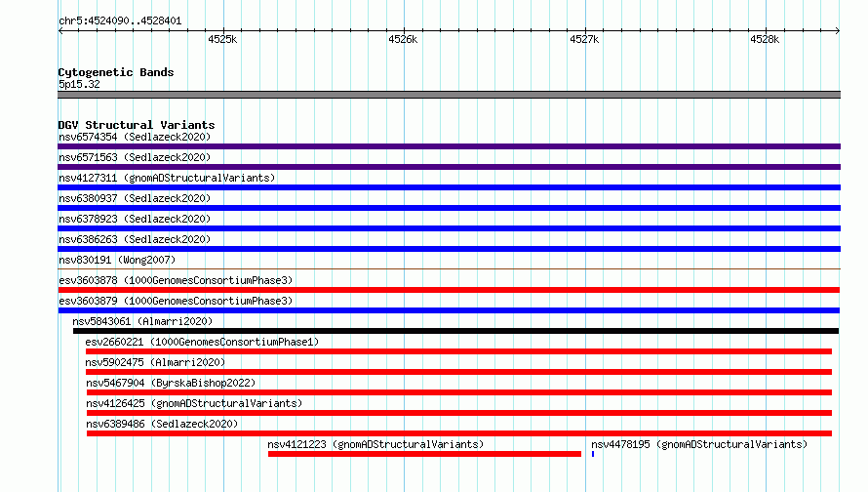Click the 5p15.32 band label

pos(79,84)
